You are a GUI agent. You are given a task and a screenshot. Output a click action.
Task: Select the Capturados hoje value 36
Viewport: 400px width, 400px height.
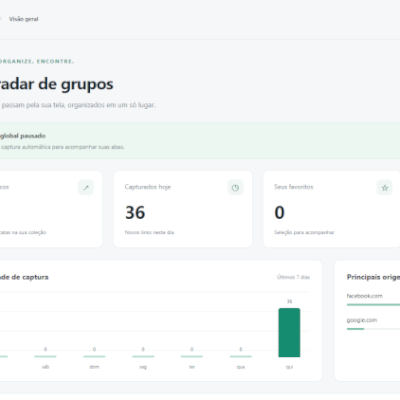pos(135,212)
